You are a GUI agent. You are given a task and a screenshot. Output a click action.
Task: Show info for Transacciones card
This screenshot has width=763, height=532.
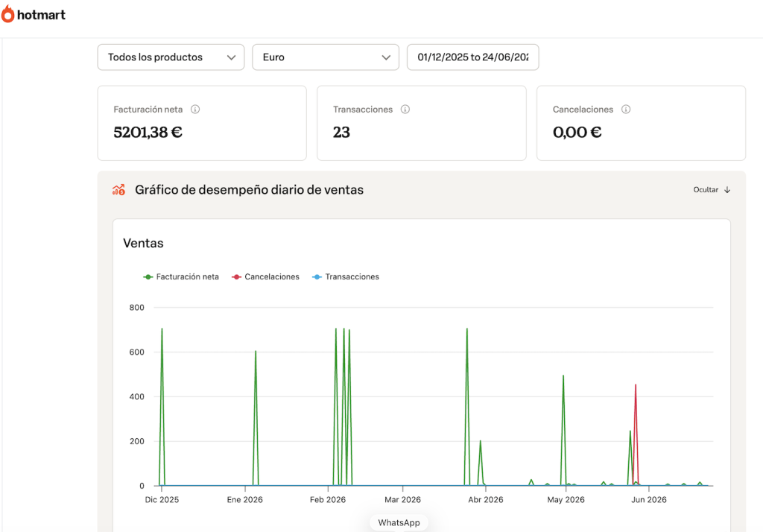pos(405,109)
